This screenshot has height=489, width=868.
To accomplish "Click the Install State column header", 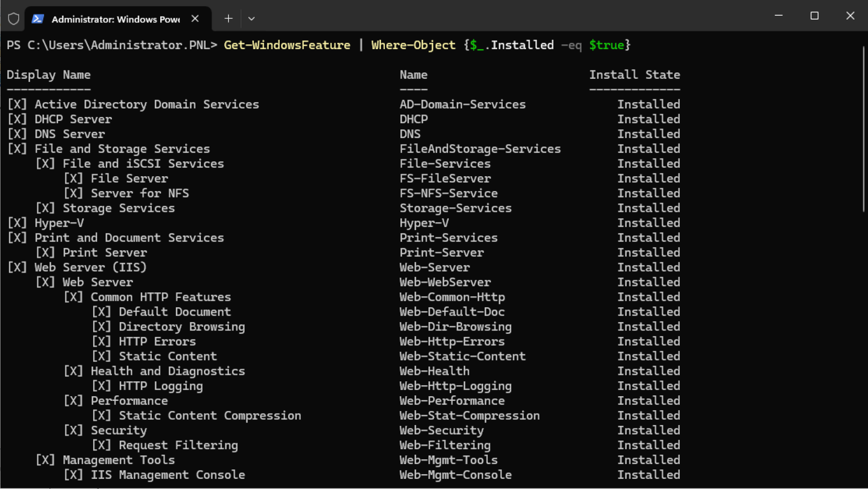I will click(634, 75).
